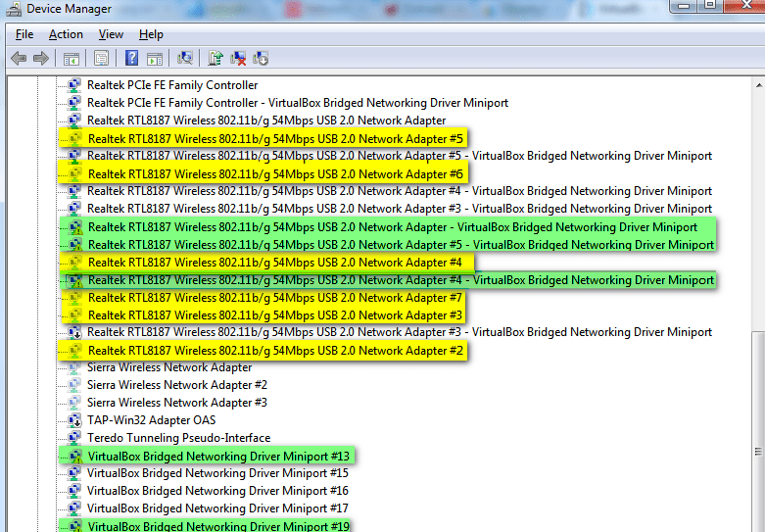Select unnumbered RTL8187 Adapter - VirtualBox Bridged Miniport

click(x=393, y=227)
